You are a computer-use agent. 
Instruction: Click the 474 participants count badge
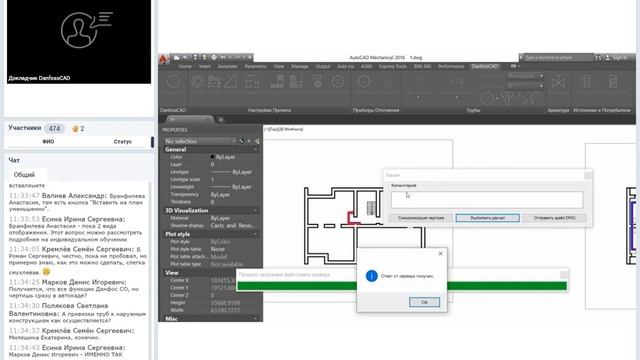pyautogui.click(x=54, y=129)
